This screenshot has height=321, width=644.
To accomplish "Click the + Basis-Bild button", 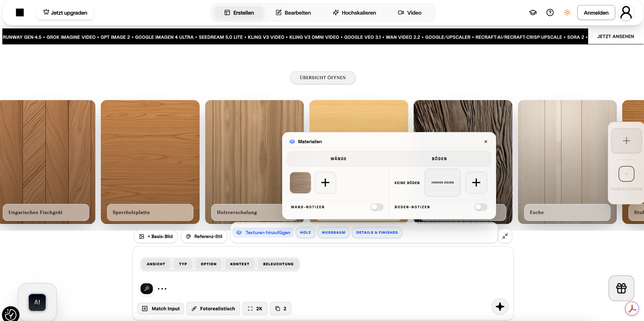I will tap(156, 236).
